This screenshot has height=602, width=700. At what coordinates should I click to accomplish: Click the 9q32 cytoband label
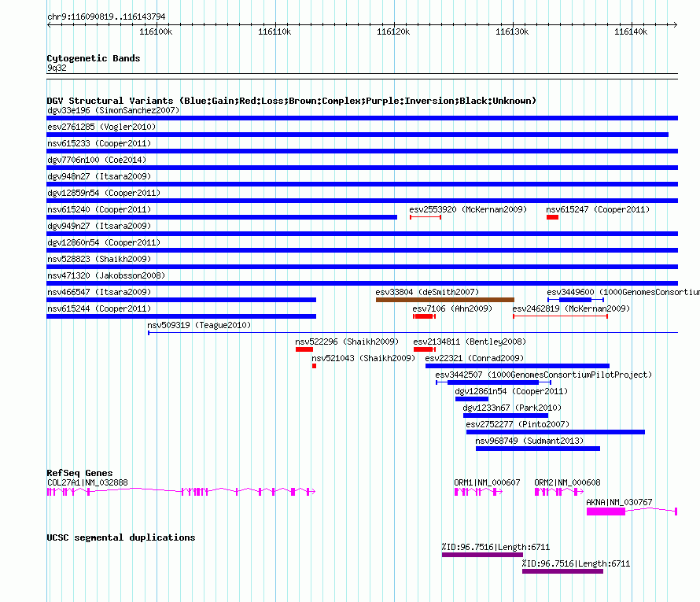(57, 68)
